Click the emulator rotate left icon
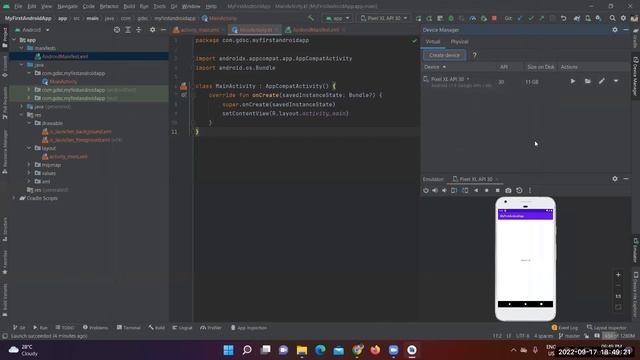 (454, 191)
